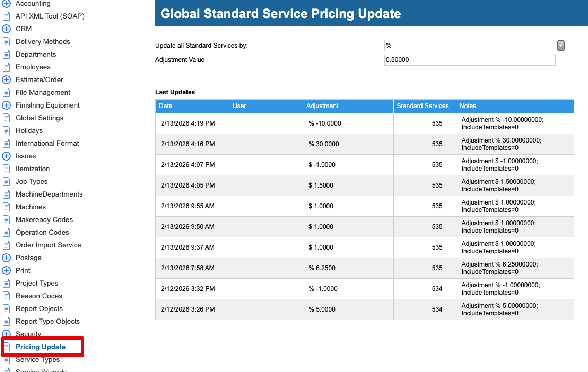The height and width of the screenshot is (372, 588).
Task: Click the % 30.0000 adjustment cell
Action: click(348, 144)
